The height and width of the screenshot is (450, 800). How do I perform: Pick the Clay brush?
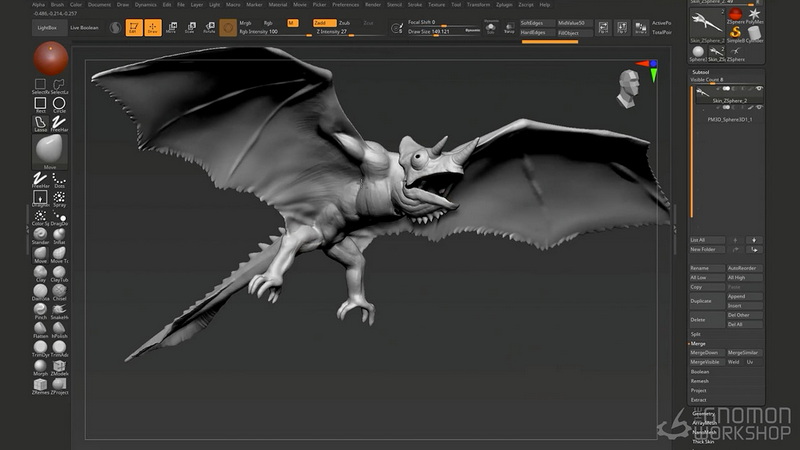pos(40,274)
